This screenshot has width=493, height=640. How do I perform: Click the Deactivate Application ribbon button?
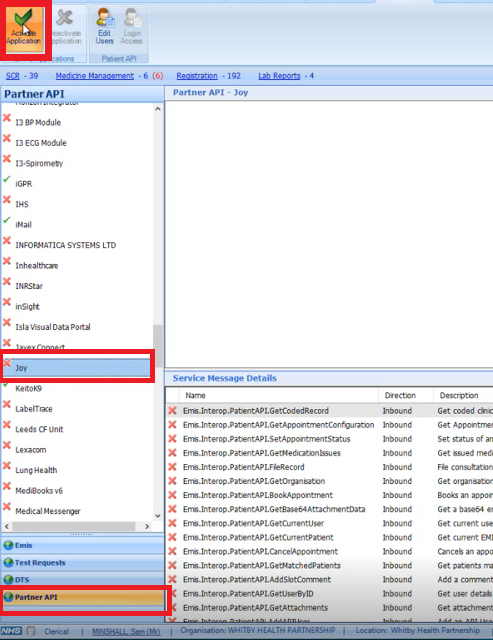(67, 29)
